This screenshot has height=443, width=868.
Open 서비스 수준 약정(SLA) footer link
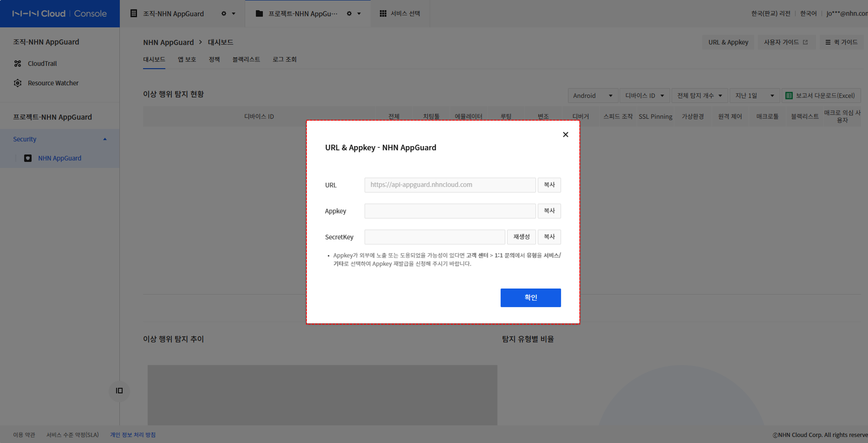click(x=72, y=435)
